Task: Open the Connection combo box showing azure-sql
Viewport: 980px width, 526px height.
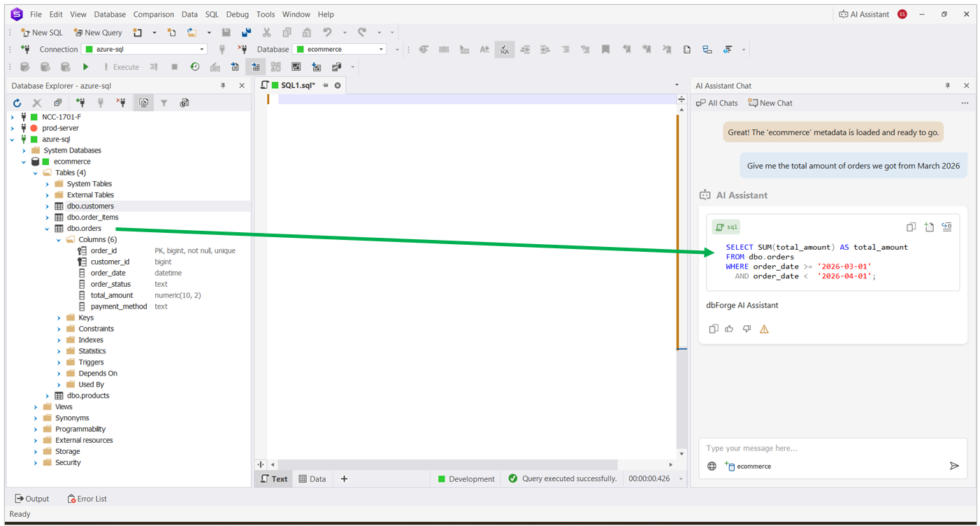Action: 145,49
